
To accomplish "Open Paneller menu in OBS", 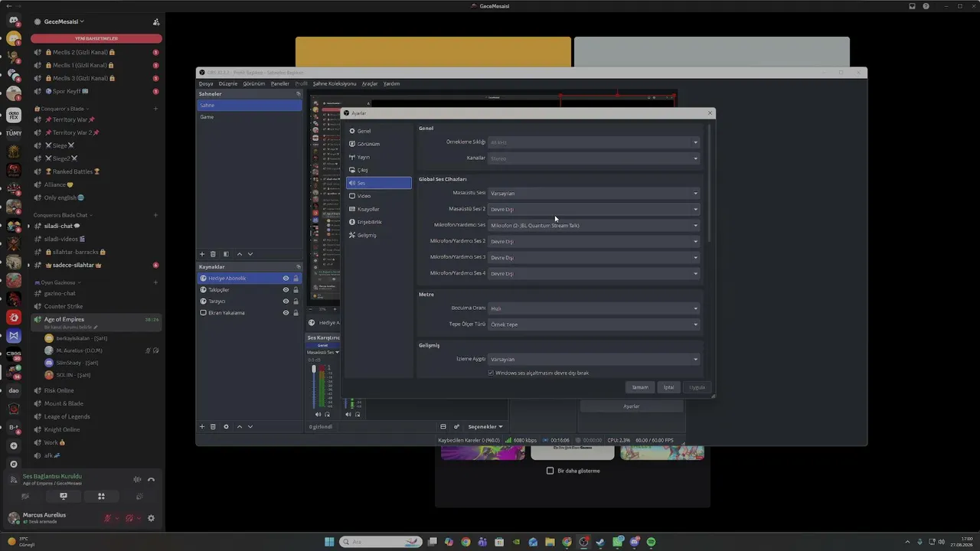I will pos(279,83).
